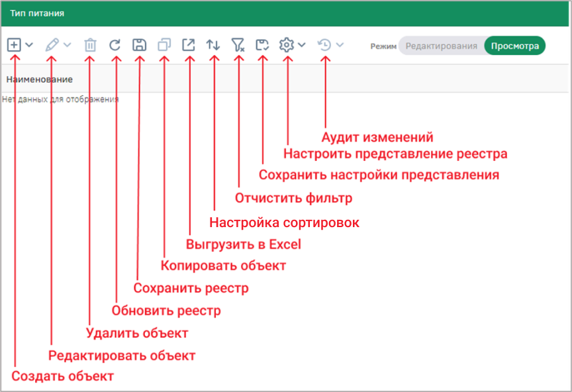Click the change audit history clock icon
Viewport: 572px width, 392px height.
(324, 45)
